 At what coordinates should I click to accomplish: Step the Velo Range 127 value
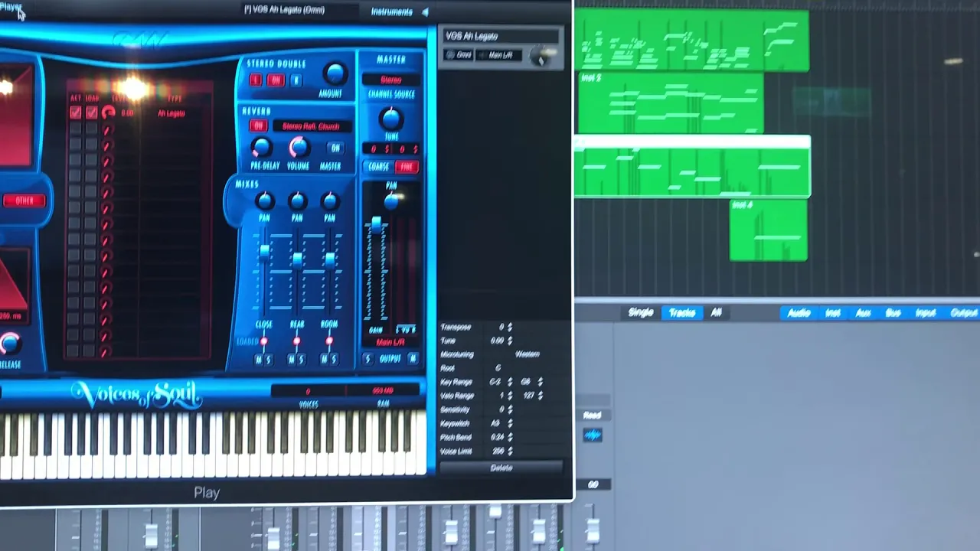[541, 396]
